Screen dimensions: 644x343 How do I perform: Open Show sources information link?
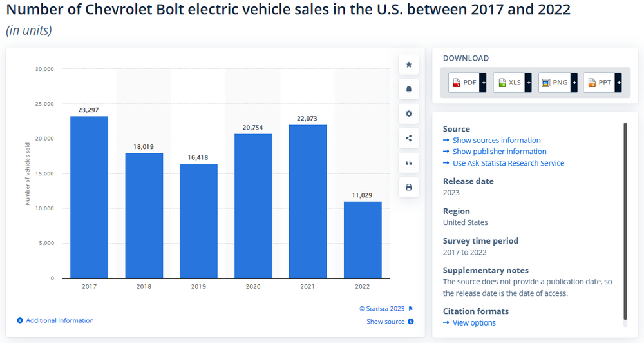click(496, 141)
